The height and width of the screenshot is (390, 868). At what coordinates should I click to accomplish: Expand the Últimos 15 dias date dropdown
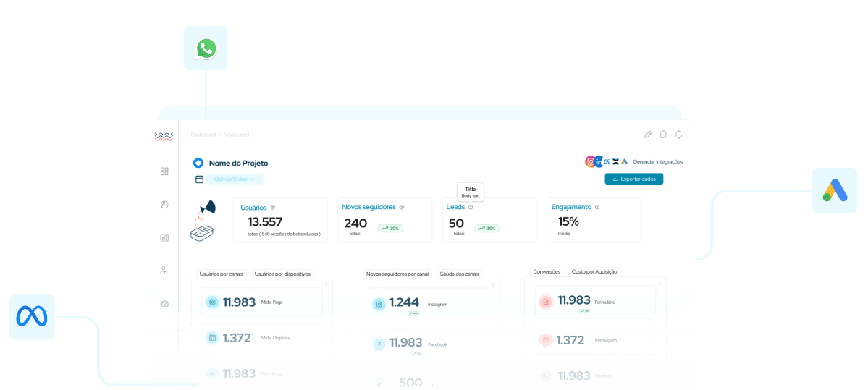235,179
